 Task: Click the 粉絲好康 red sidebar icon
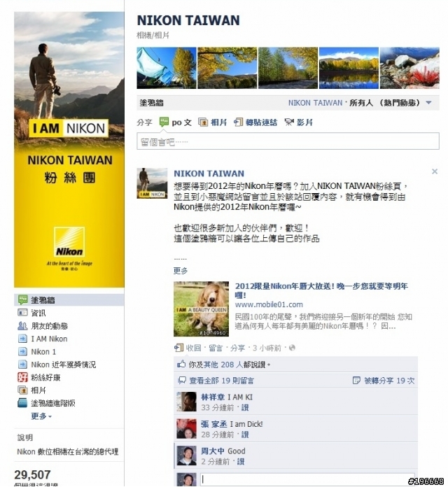click(22, 377)
